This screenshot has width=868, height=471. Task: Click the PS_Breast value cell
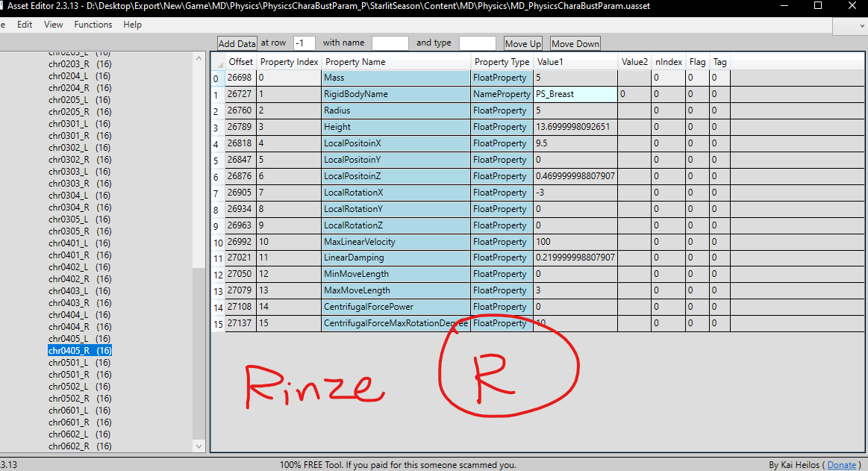coord(575,94)
